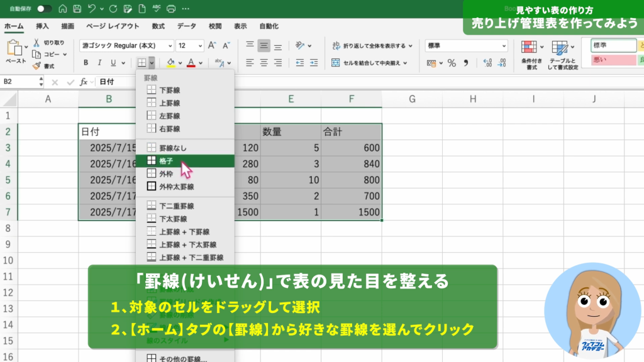
Task: Apply the pink 悪い cell style swatch
Action: [x=613, y=59]
